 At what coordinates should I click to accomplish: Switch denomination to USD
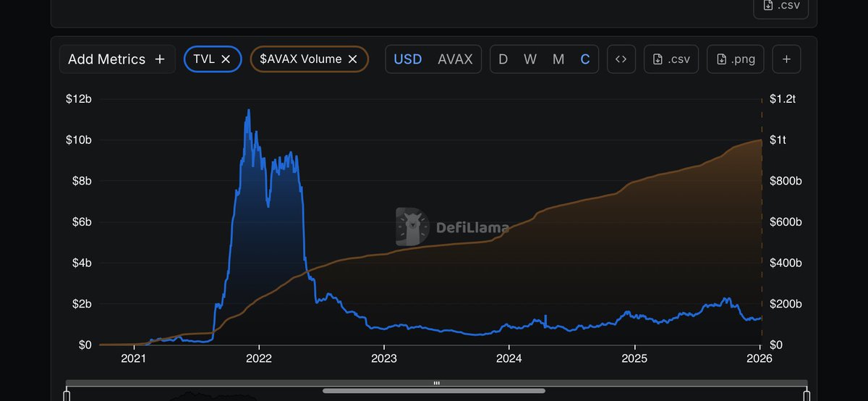click(x=407, y=59)
